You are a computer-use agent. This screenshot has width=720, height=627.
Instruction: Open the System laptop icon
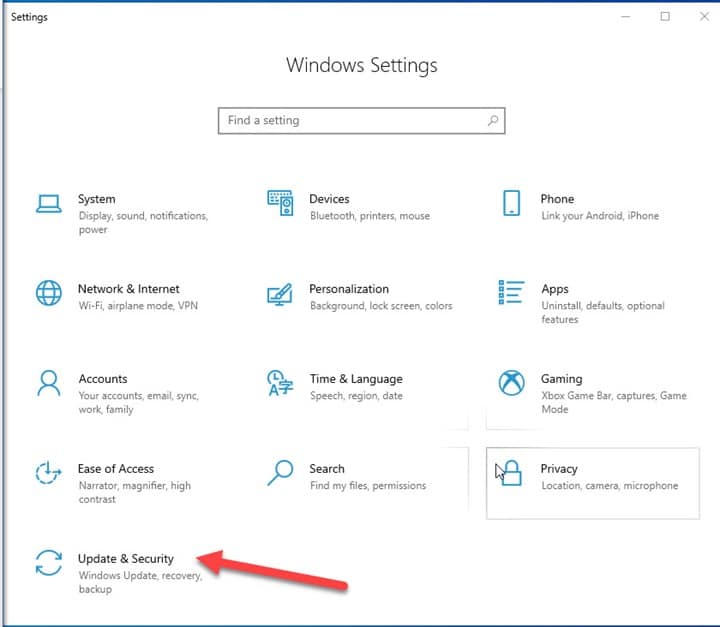click(x=49, y=203)
